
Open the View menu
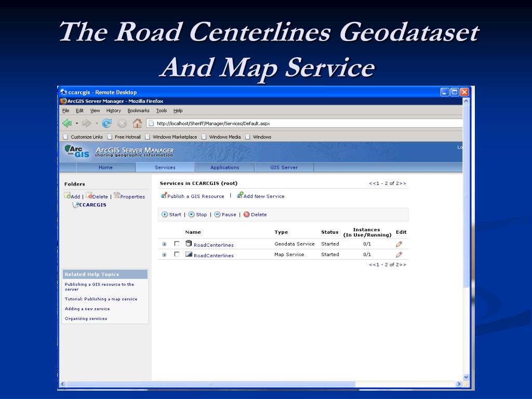(x=95, y=111)
